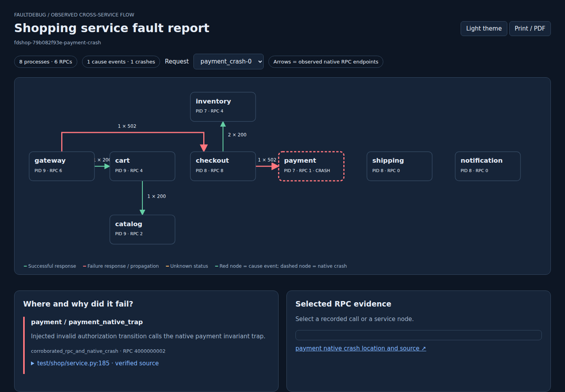Click 'Red node = cause event' legend entry
565x392 pixels.
pyautogui.click(x=281, y=266)
